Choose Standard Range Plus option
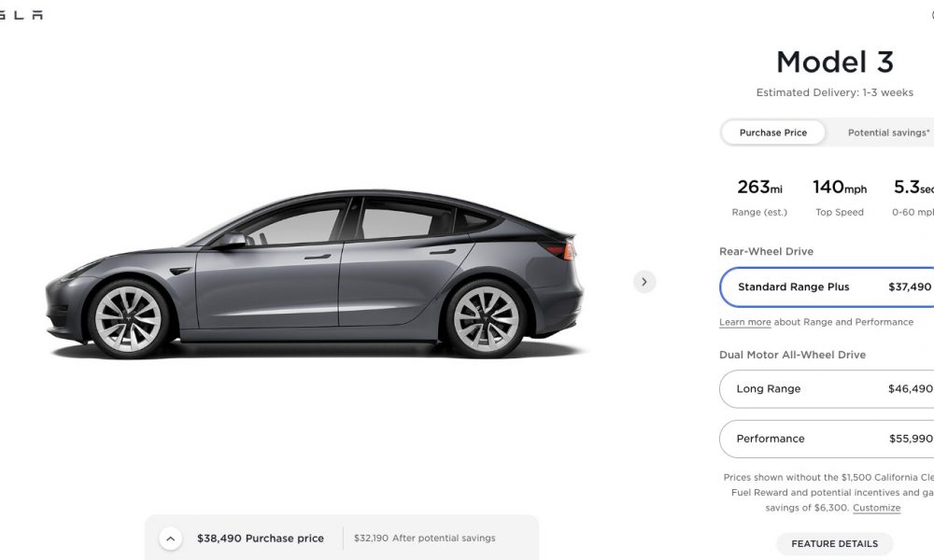This screenshot has width=934, height=560. pos(827,287)
